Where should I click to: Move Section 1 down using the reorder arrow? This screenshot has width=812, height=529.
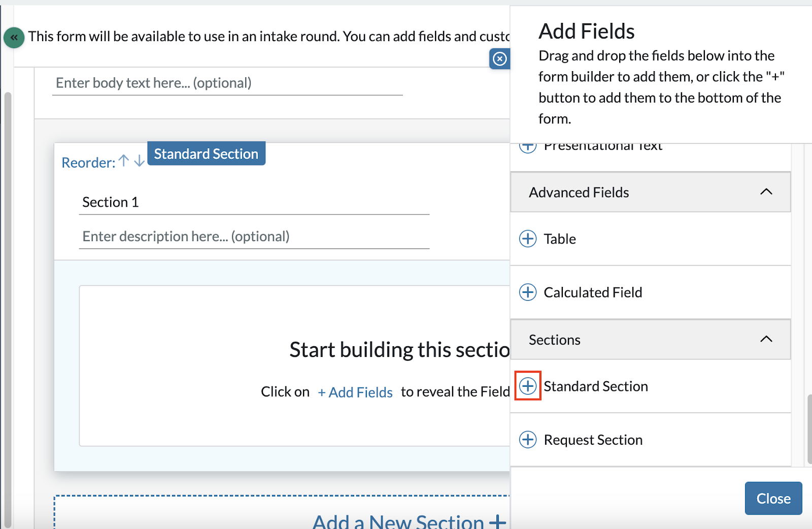tap(139, 161)
